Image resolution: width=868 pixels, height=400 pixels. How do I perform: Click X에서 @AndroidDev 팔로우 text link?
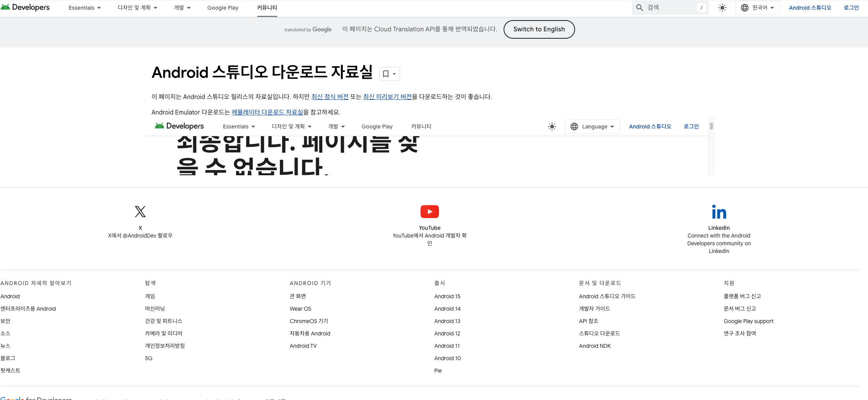pos(140,236)
